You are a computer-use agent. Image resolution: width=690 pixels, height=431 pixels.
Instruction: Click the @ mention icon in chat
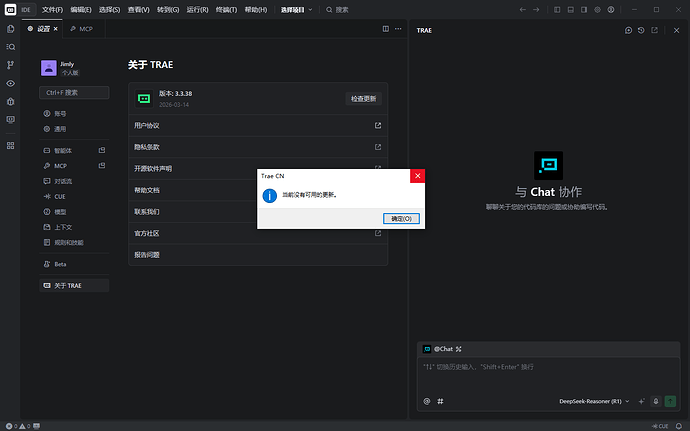click(426, 401)
